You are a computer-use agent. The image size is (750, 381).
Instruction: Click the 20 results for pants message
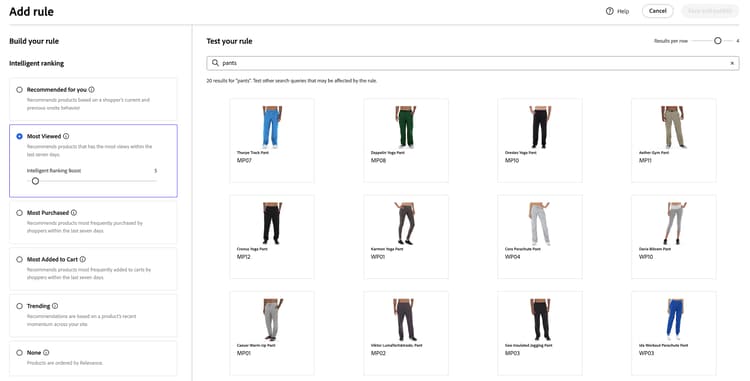(x=292, y=81)
